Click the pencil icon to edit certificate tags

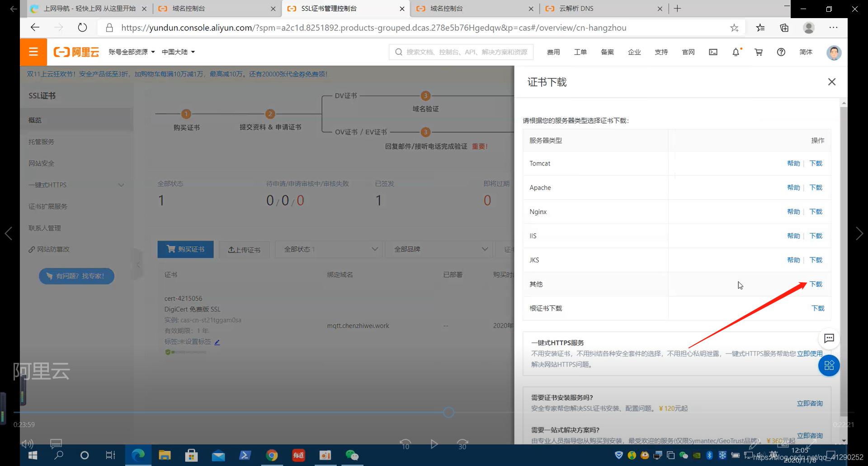point(217,342)
